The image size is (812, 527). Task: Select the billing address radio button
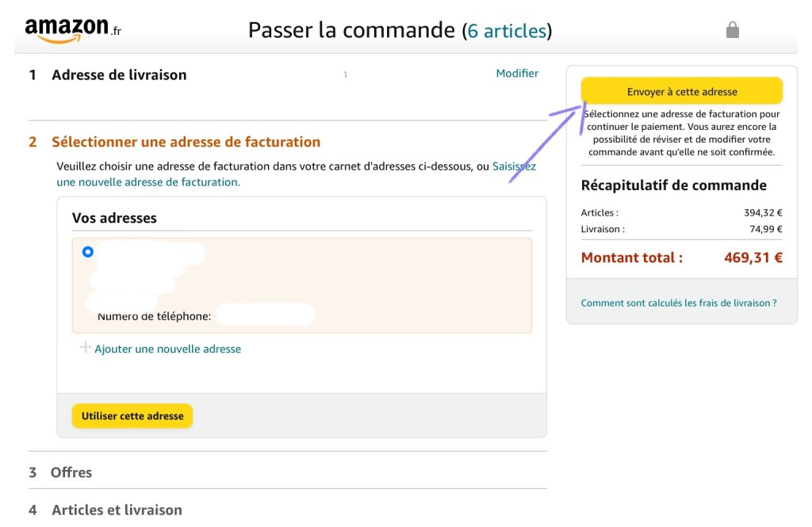pos(88,252)
